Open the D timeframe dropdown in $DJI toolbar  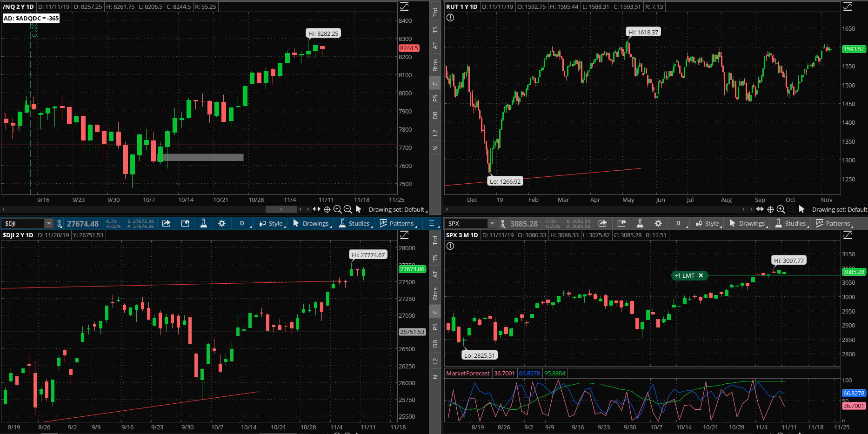pyautogui.click(x=243, y=223)
